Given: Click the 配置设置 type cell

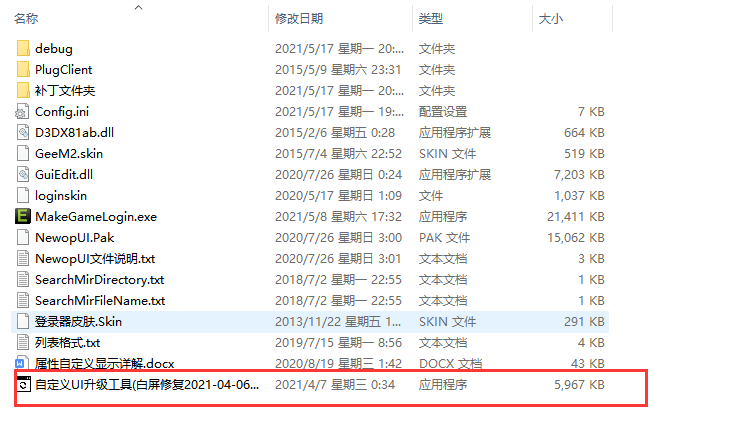Looking at the screenshot, I should (x=443, y=112).
